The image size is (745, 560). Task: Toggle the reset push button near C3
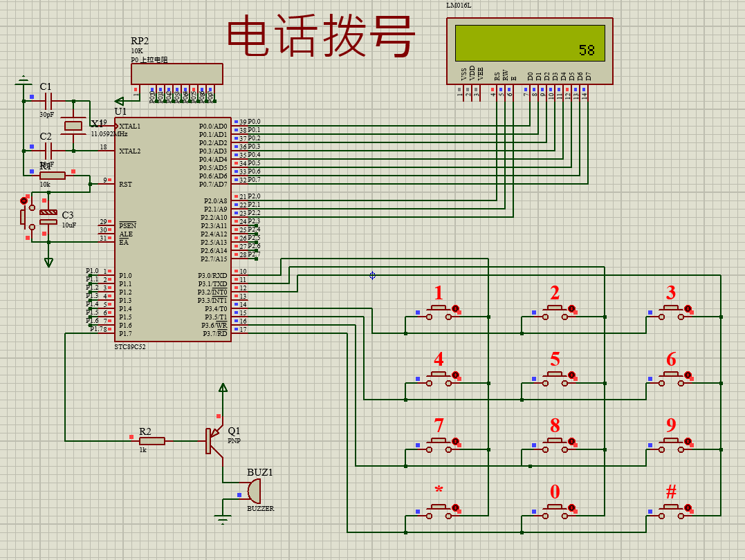(x=26, y=216)
